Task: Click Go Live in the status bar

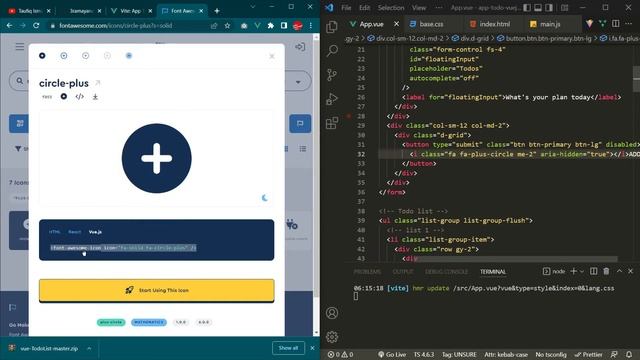Action: [392, 354]
